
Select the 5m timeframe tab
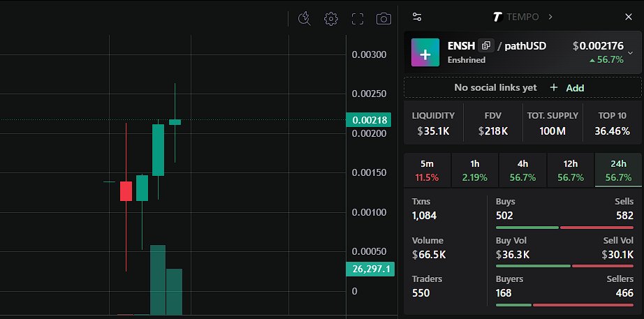pos(427,170)
